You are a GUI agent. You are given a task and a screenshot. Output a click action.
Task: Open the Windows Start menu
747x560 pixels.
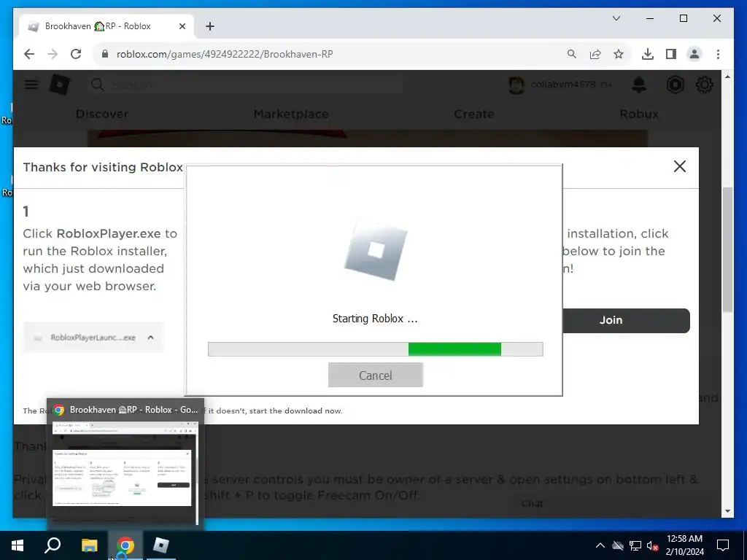pos(18,545)
